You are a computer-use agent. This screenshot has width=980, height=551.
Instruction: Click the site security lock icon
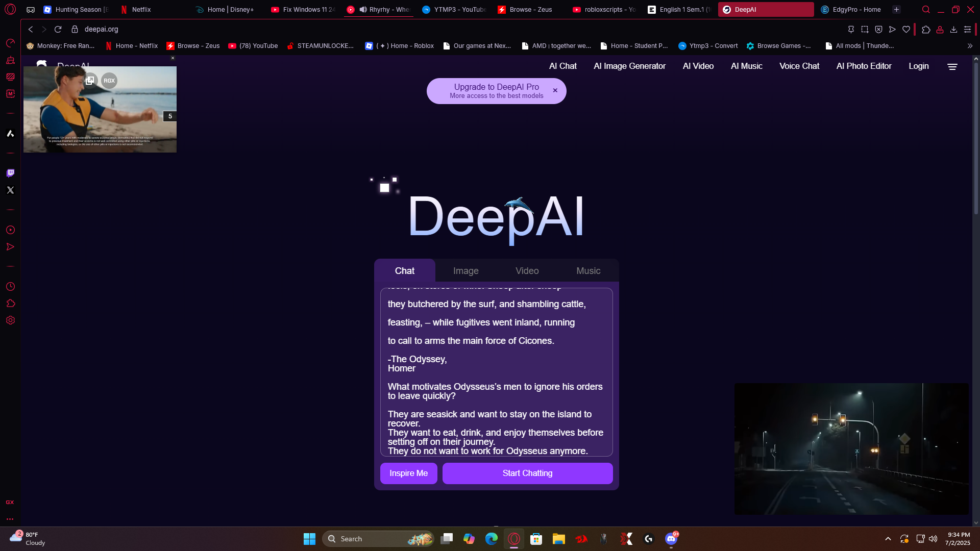pyautogui.click(x=75, y=29)
